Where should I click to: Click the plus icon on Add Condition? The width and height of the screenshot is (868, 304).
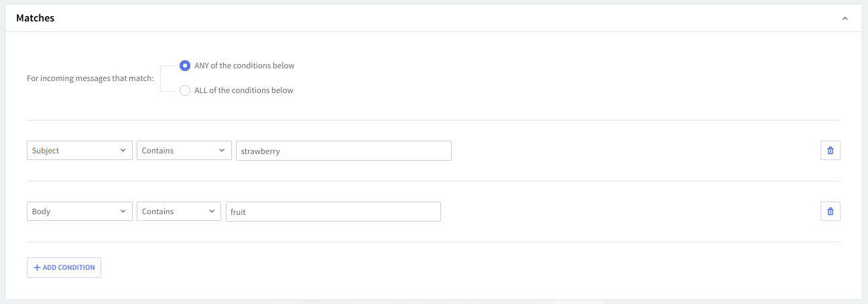point(37,268)
